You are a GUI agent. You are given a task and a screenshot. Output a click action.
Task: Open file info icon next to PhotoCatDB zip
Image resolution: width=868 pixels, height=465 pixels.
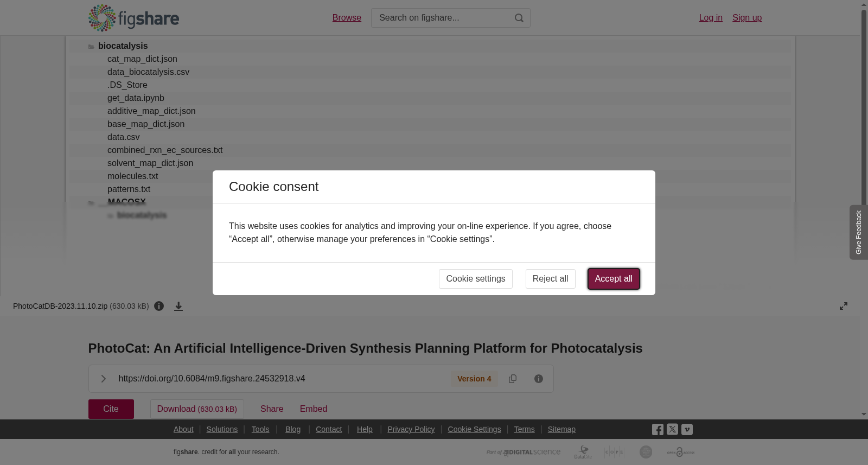coord(159,306)
